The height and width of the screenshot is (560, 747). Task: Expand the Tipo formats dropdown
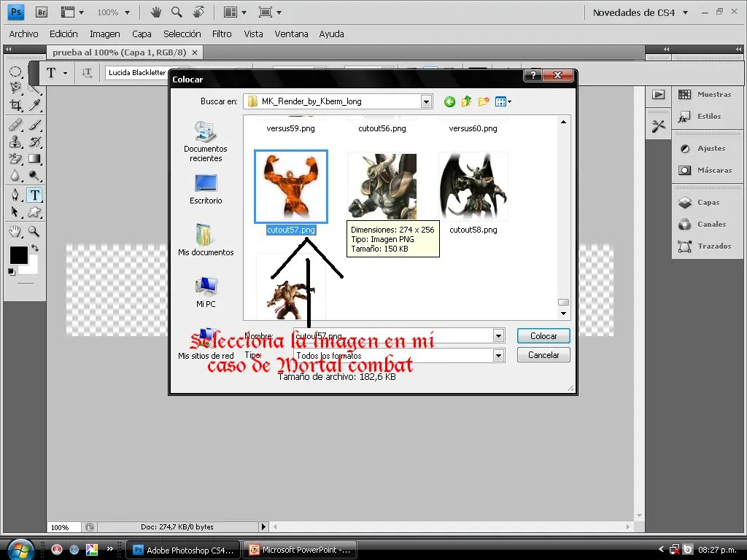click(498, 355)
